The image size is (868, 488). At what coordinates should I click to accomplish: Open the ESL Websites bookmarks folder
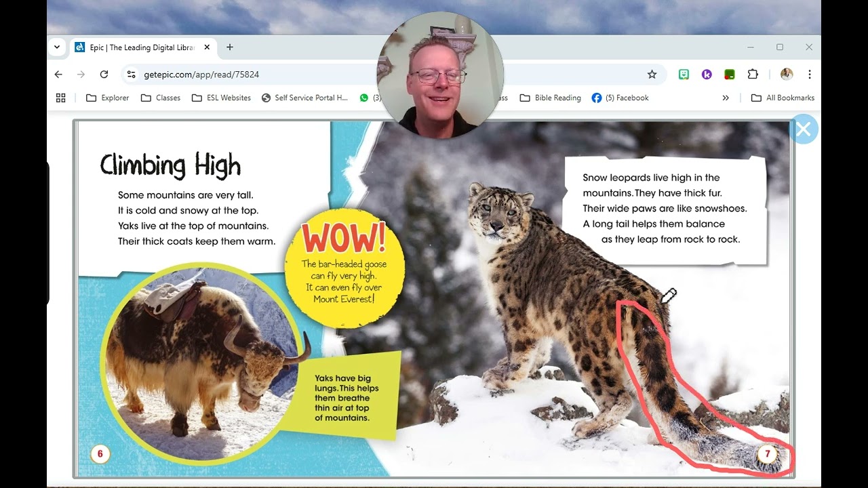click(222, 98)
